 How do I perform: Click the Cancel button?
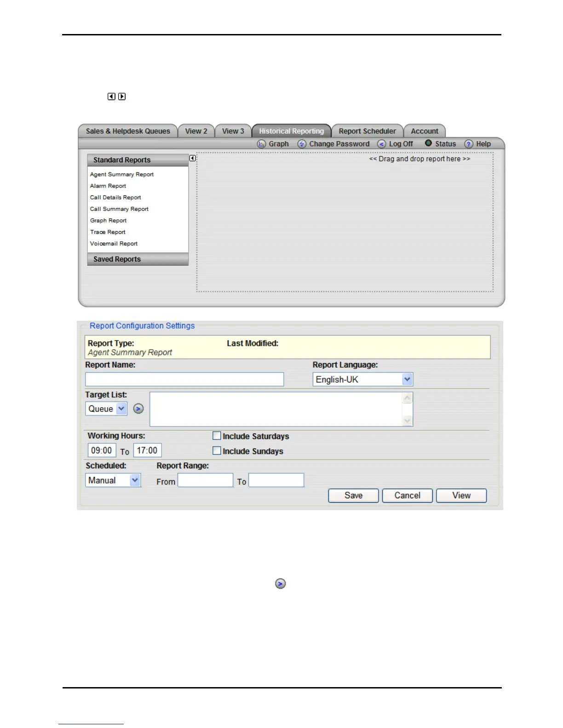pos(408,495)
